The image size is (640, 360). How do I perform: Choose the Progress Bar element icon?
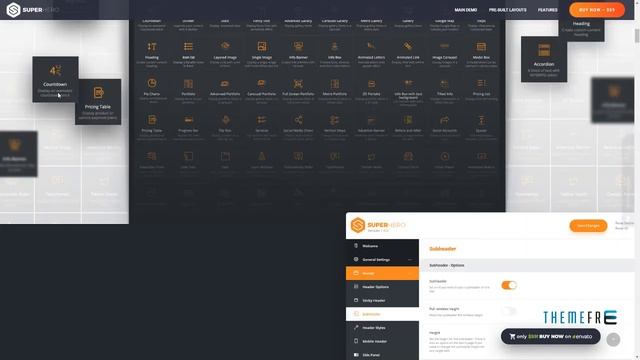188,120
